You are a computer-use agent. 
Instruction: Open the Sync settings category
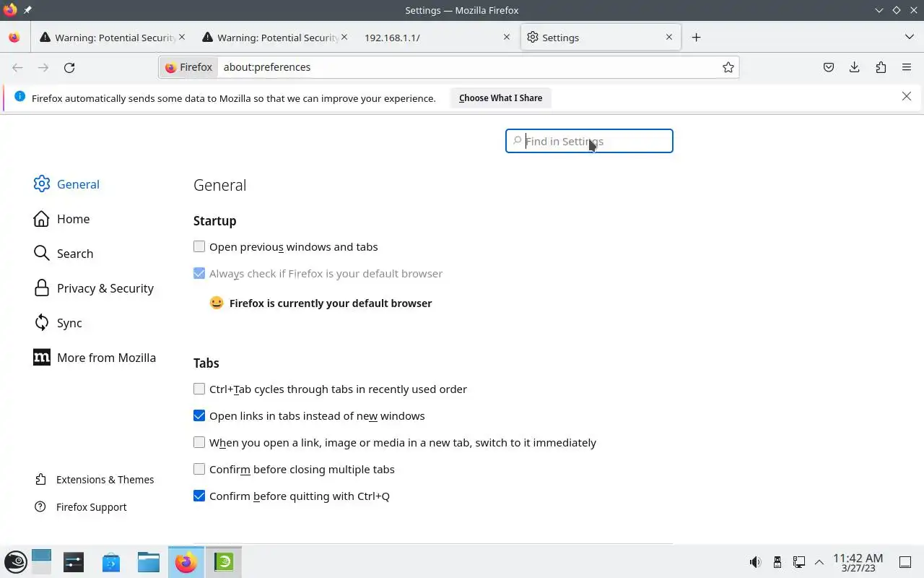58,323
